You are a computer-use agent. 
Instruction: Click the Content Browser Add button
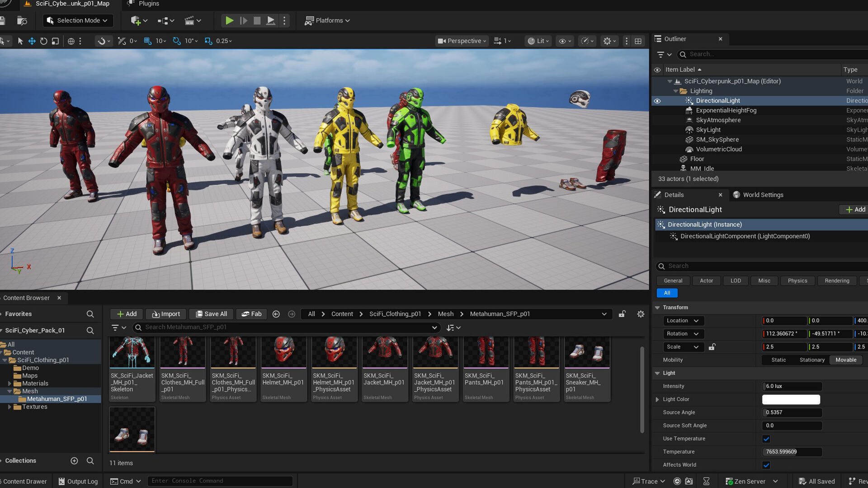coord(127,314)
